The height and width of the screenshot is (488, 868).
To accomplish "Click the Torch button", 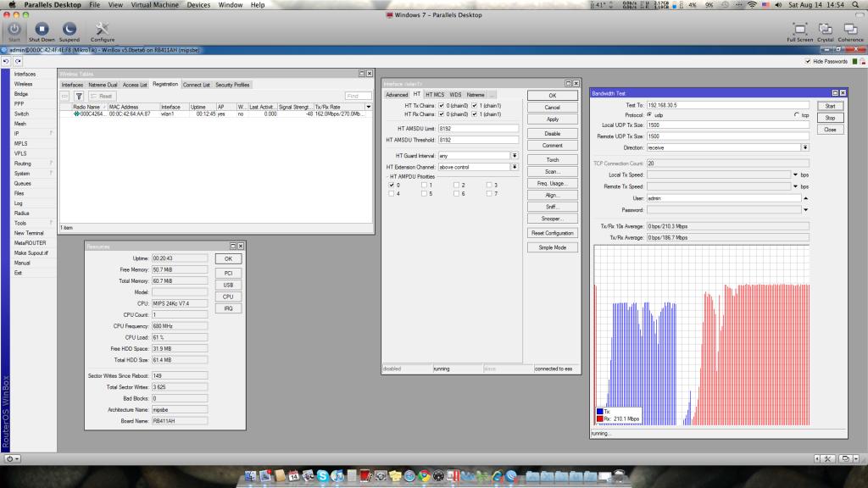I will pyautogui.click(x=552, y=159).
